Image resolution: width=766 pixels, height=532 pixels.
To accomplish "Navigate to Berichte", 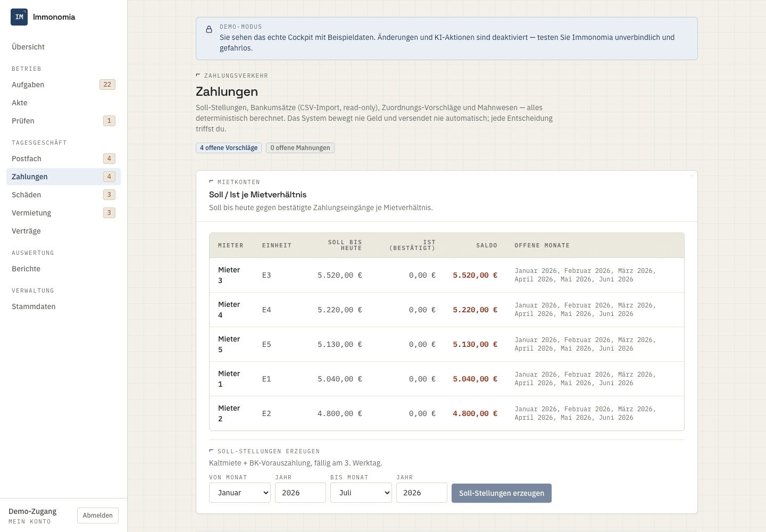I will click(26, 269).
